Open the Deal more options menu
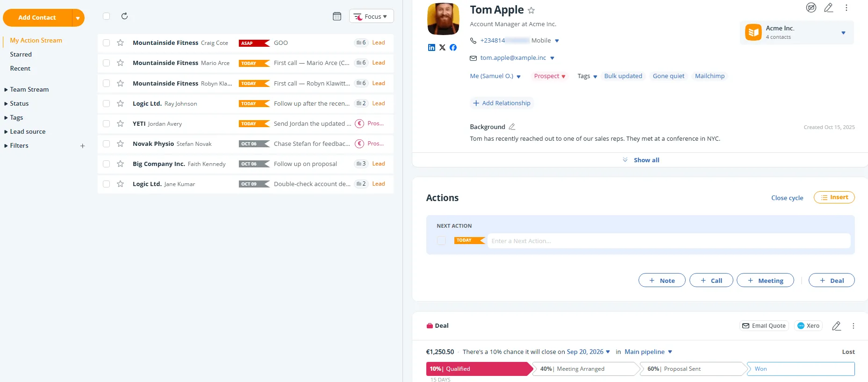 (x=854, y=326)
